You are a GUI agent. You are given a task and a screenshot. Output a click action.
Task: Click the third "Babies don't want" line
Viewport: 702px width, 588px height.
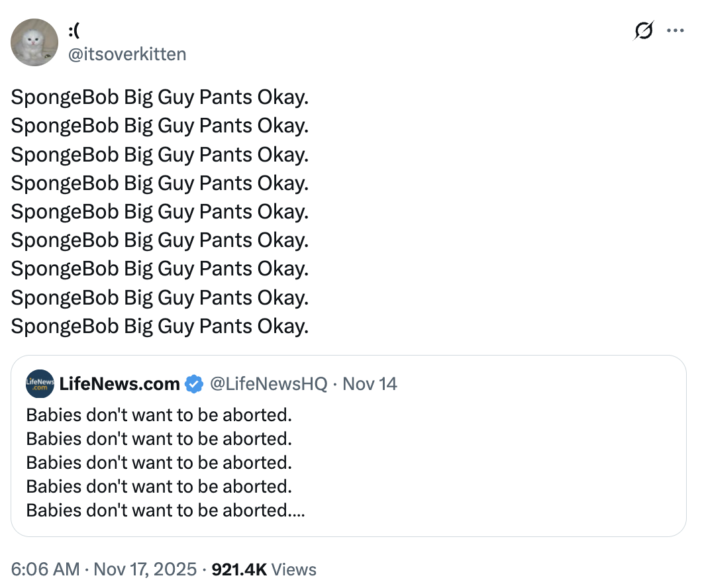(159, 463)
